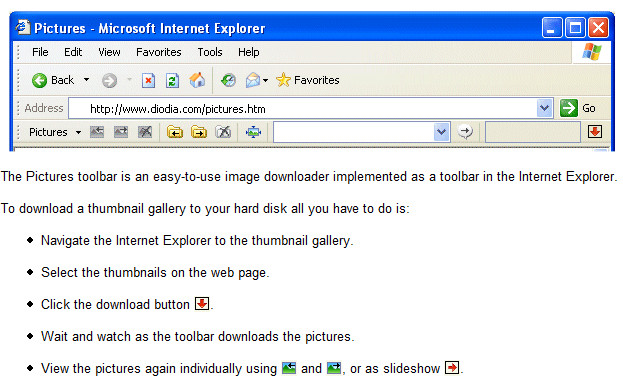Click the round grey arrow icon in Pictures toolbar
Screen dimensions: 623x386
pyautogui.click(x=465, y=131)
